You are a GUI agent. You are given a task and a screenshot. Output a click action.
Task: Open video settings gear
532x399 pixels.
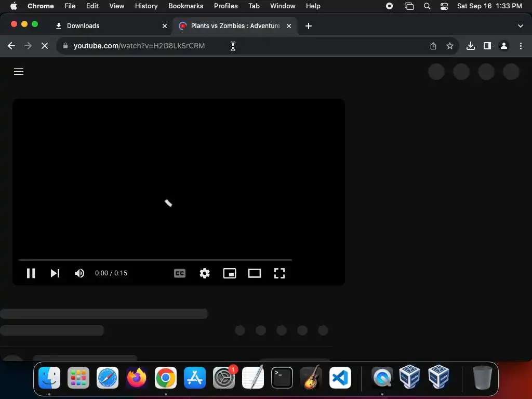click(205, 273)
